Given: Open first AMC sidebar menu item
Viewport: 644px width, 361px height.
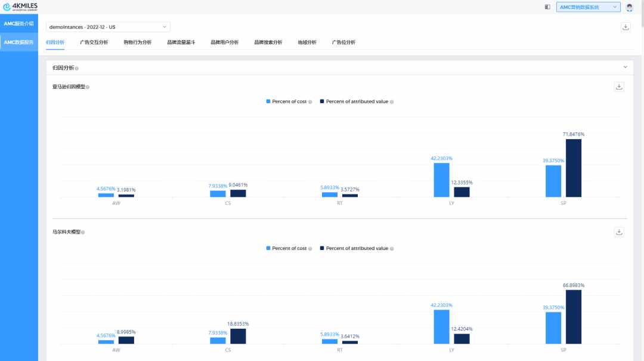Looking at the screenshot, I should pyautogui.click(x=19, y=24).
